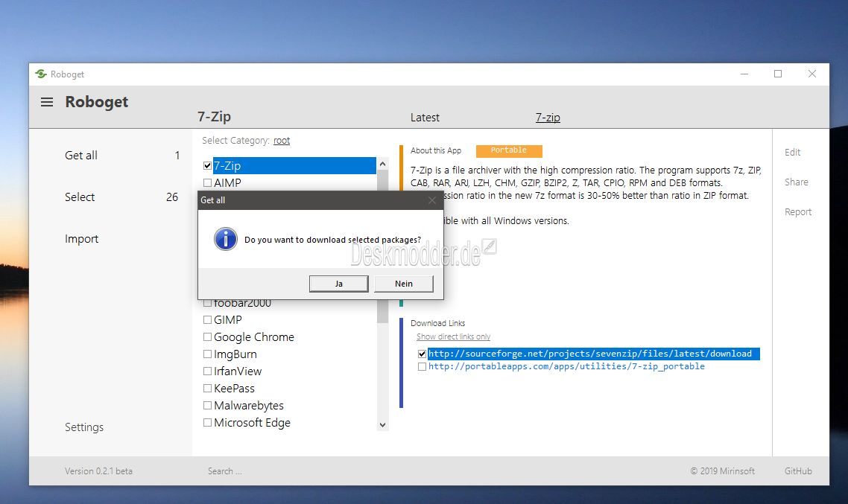Select IrfanView in the package list
848x504 pixels.
coord(238,371)
